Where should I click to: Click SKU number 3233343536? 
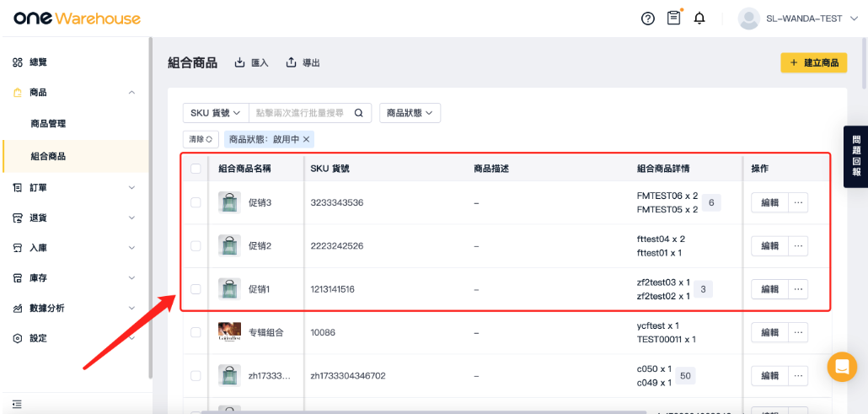click(x=337, y=203)
